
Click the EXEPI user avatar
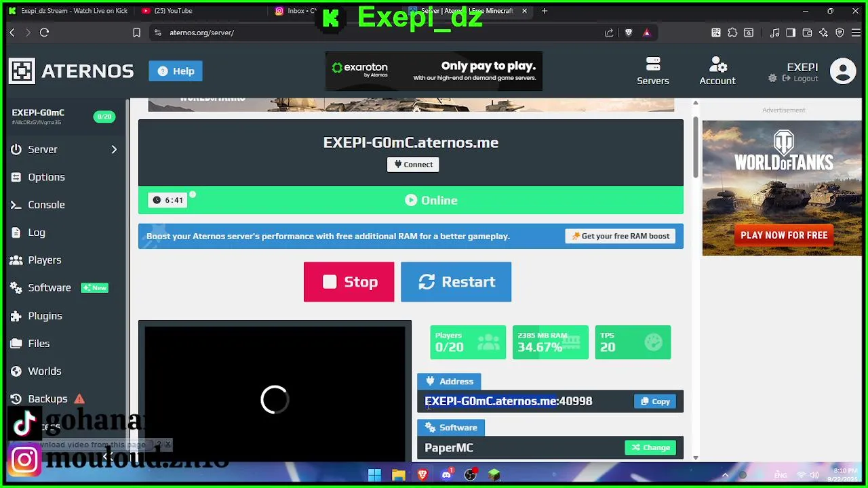coord(843,71)
